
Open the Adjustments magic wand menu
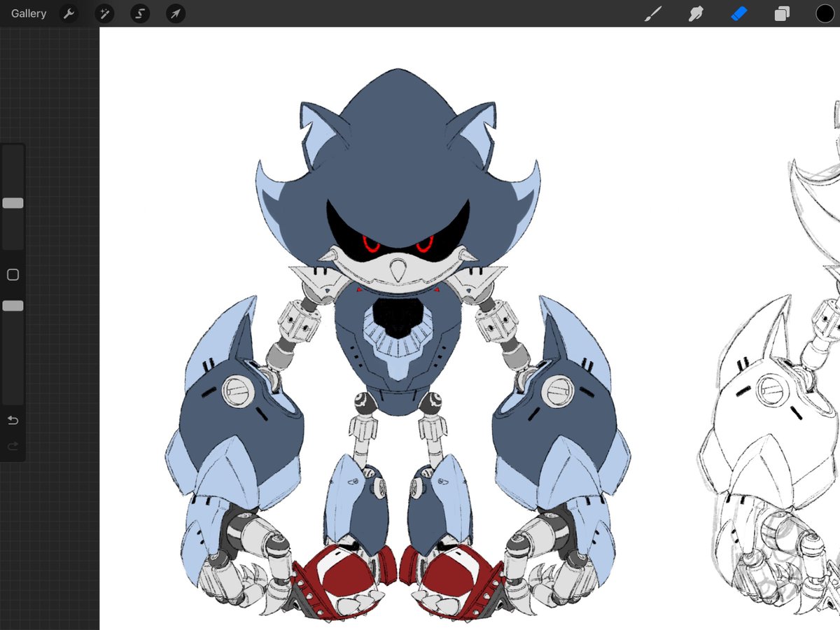point(104,13)
